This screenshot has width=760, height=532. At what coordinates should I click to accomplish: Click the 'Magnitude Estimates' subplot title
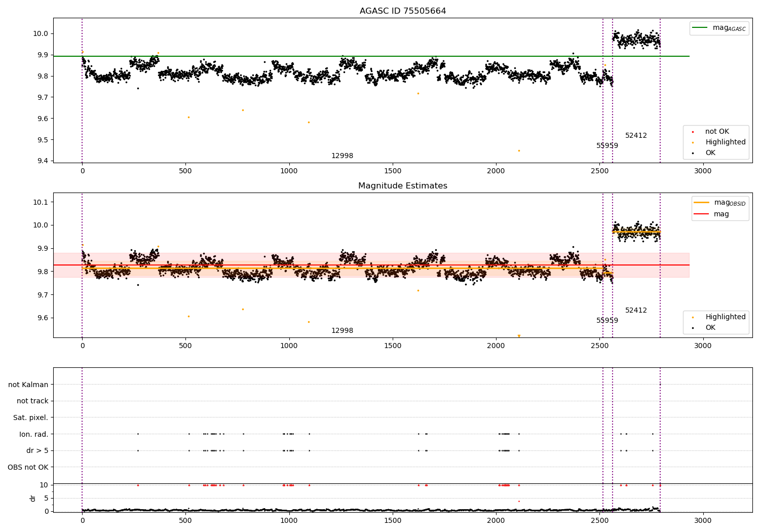pos(403,186)
